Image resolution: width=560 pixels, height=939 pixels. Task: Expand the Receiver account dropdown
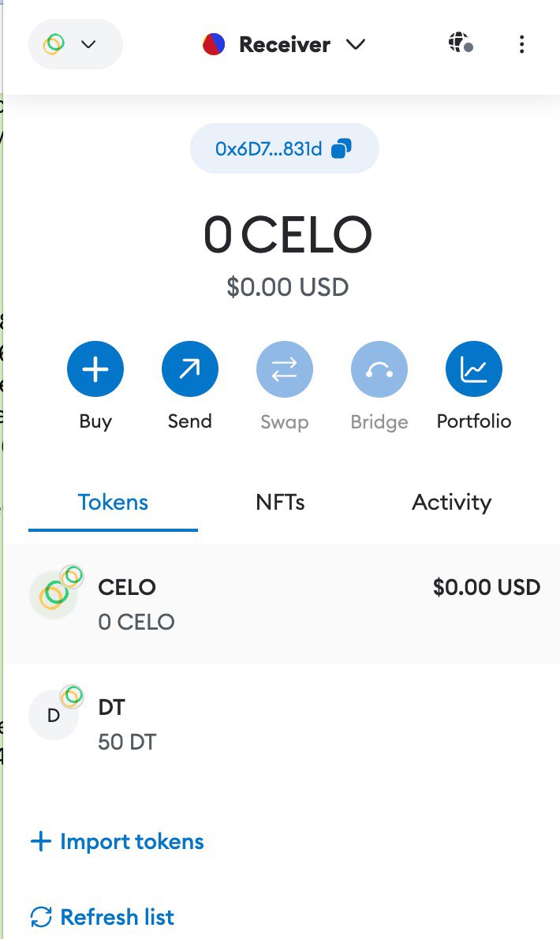click(356, 44)
